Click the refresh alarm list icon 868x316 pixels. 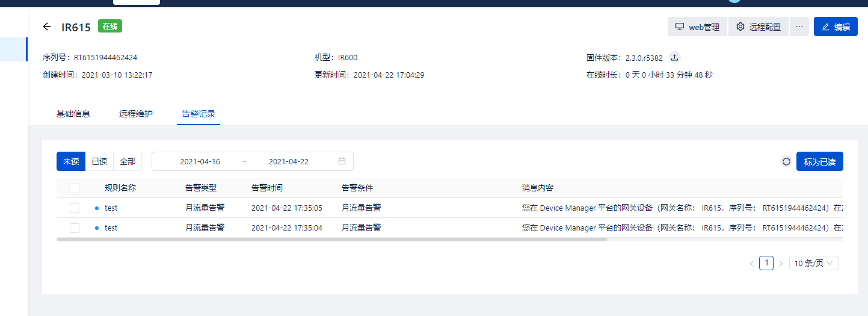786,161
